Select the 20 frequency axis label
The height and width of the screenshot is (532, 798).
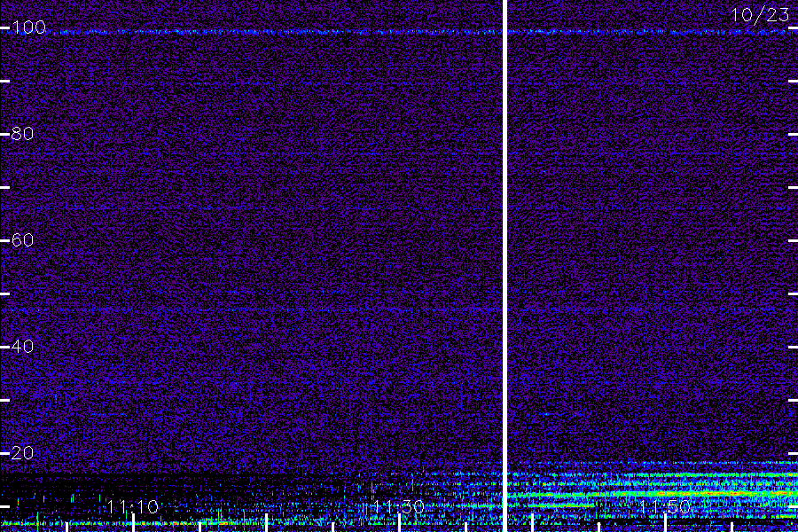(22, 452)
